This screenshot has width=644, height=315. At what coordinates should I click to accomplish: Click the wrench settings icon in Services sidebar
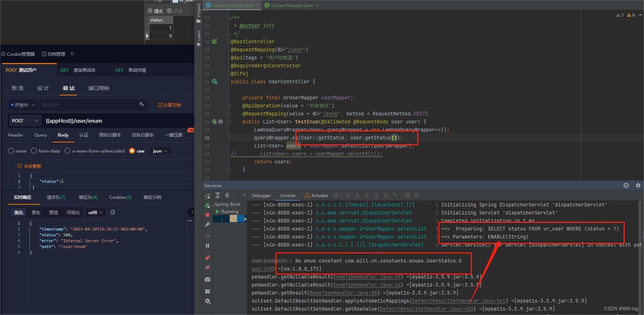[x=207, y=224]
